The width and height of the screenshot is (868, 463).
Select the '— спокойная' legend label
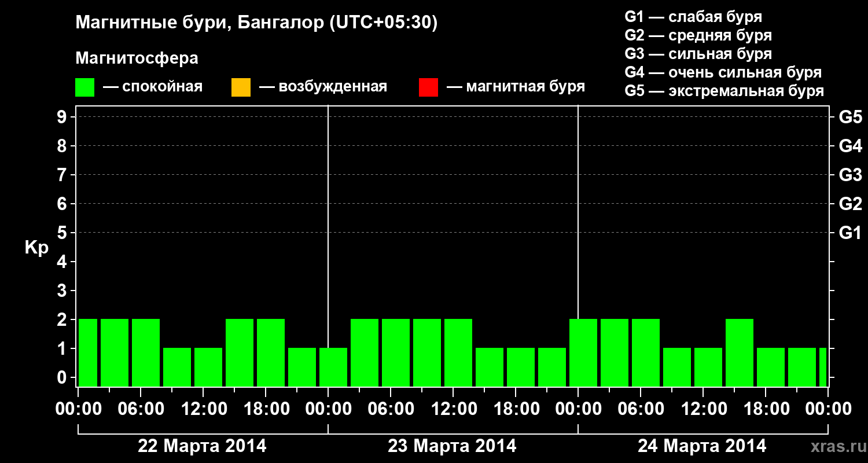(153, 87)
